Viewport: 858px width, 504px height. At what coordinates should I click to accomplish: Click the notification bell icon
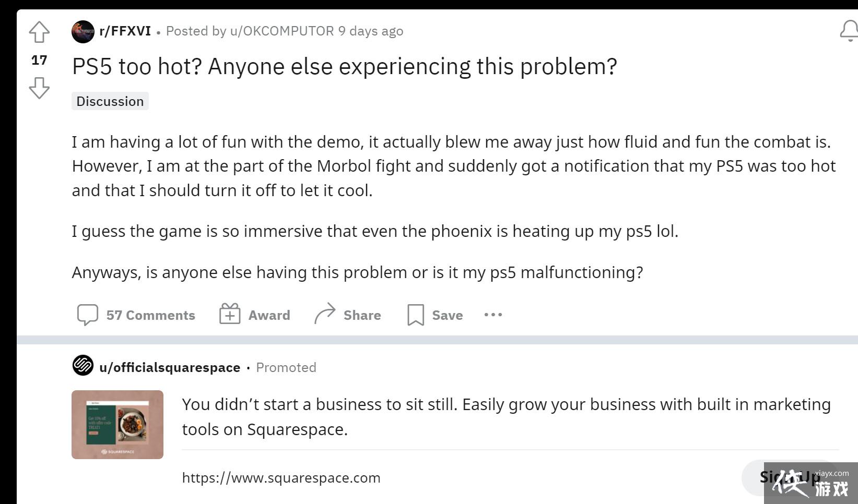tap(849, 31)
